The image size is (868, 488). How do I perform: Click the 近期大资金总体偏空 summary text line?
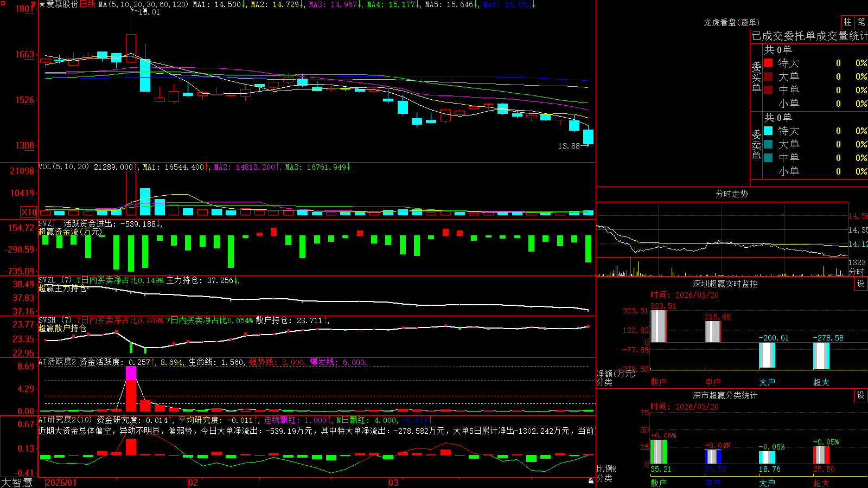pyautogui.click(x=317, y=431)
